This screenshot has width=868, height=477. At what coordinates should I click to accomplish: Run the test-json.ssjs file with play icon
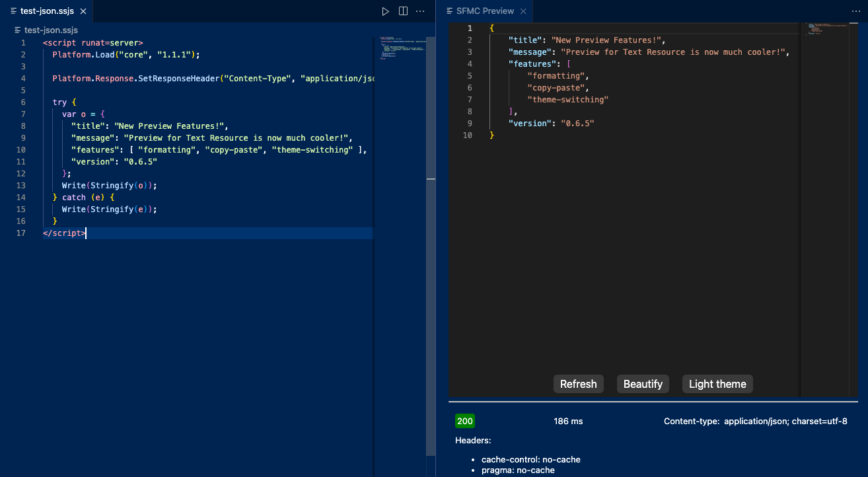click(x=386, y=11)
